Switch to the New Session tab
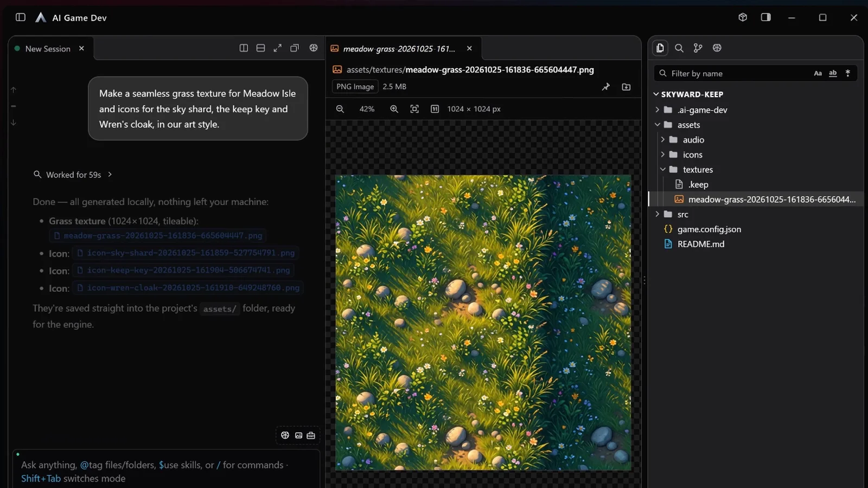 coord(48,49)
